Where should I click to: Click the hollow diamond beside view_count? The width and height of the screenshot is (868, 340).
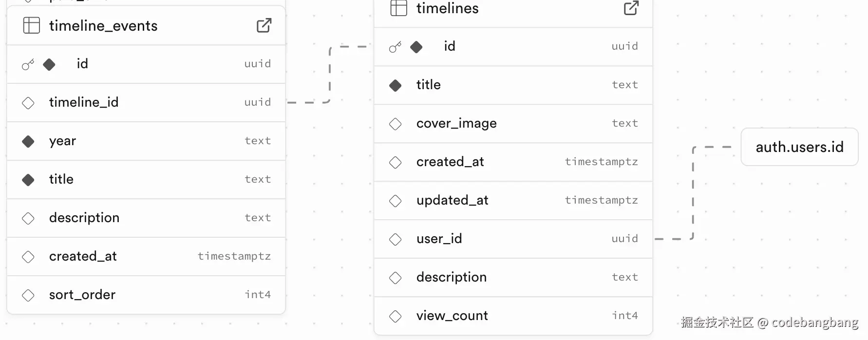tap(396, 316)
